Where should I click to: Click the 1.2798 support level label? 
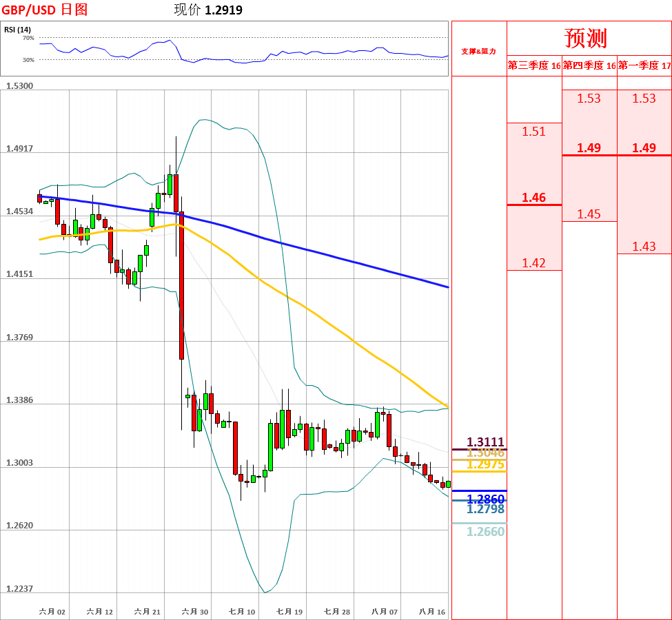(486, 509)
